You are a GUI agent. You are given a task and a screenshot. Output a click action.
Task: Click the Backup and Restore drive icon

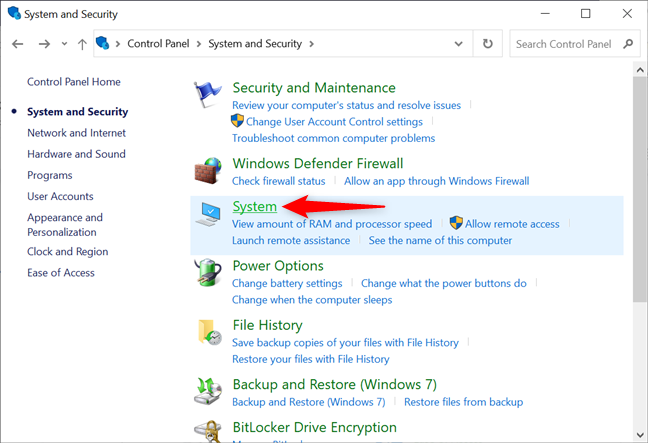208,391
